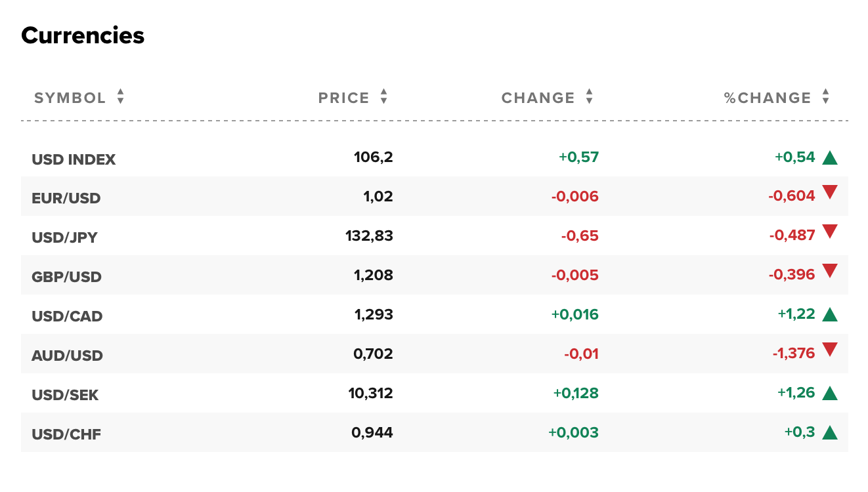The height and width of the screenshot is (492, 868).
Task: Click green up arrow for USD INDEX
Action: pos(830,157)
